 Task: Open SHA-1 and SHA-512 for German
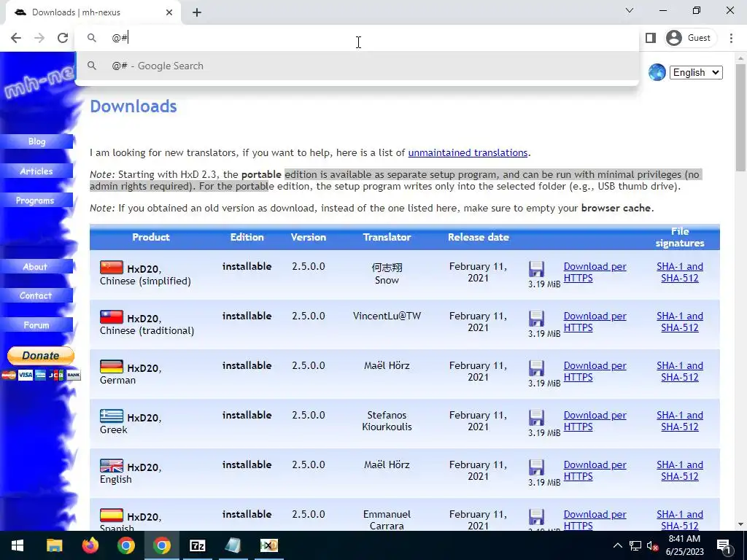pos(680,371)
